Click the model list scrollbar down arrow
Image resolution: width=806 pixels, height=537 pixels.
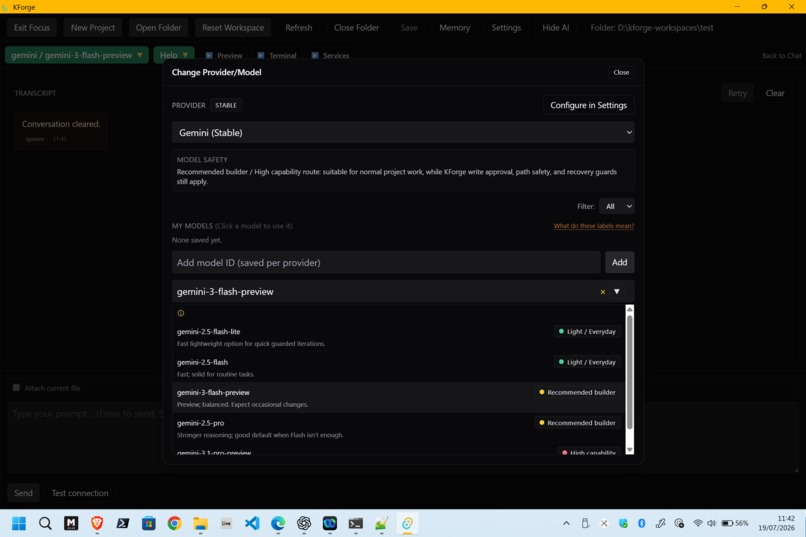(x=629, y=450)
